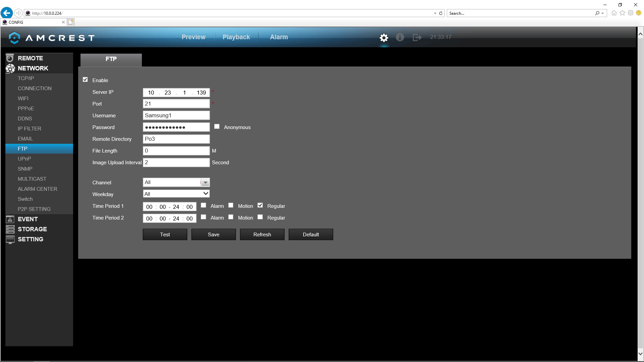Close the CONFIG browser tab

(63, 22)
